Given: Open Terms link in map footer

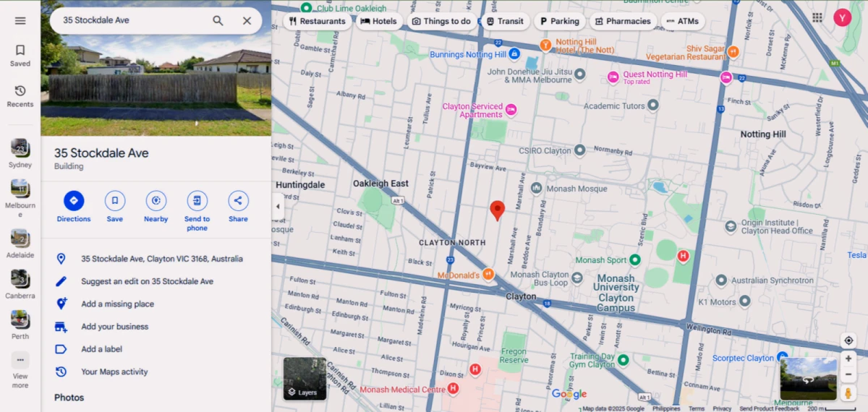Looking at the screenshot, I should [x=697, y=408].
